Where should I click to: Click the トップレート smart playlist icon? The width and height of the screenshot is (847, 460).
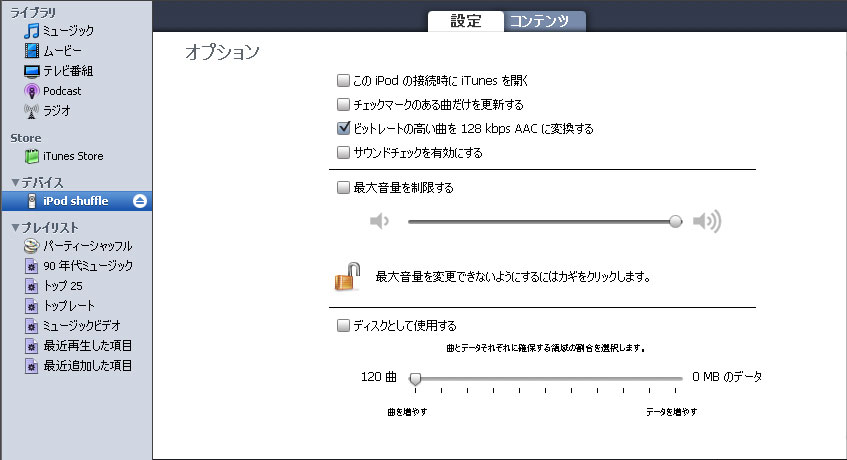31,306
